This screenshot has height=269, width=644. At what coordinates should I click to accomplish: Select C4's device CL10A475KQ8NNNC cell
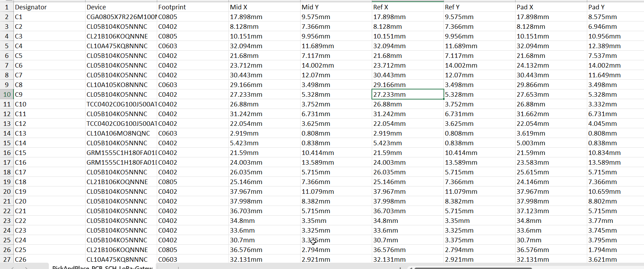121,46
